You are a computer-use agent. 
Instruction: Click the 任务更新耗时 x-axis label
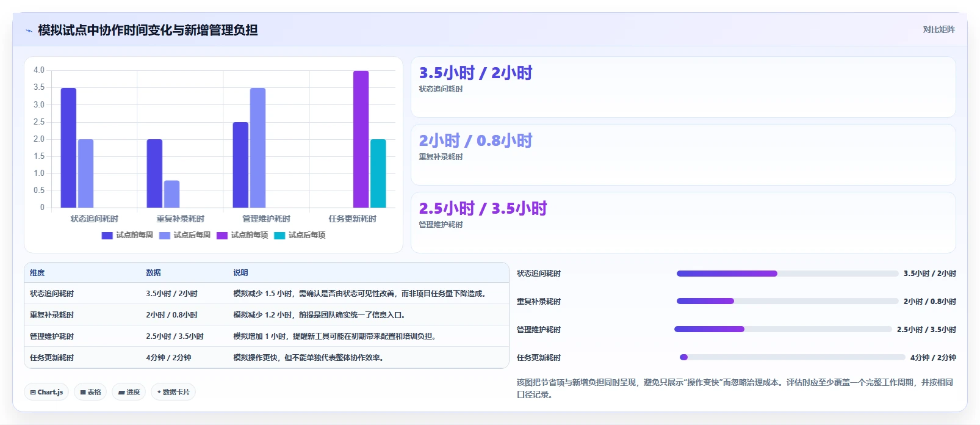(x=352, y=219)
